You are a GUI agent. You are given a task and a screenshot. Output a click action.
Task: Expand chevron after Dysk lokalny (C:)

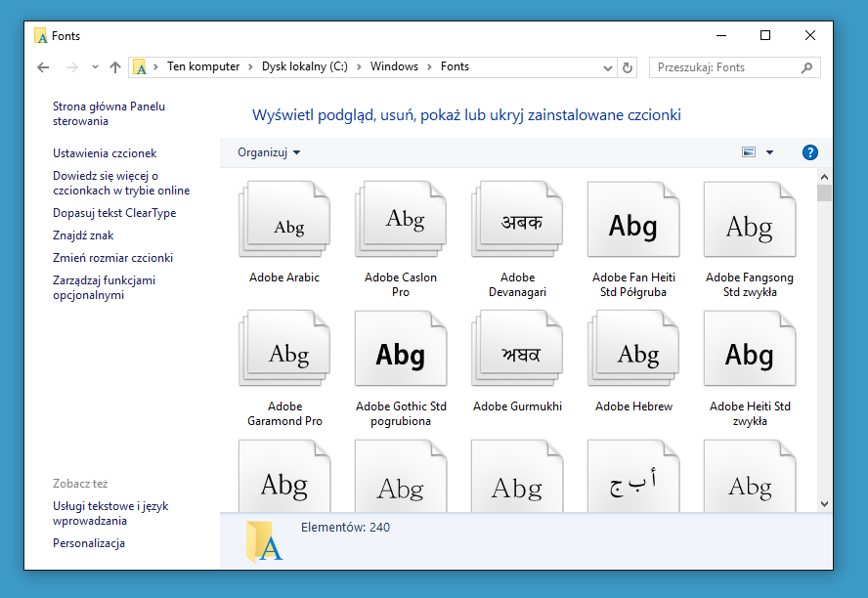[x=359, y=67]
